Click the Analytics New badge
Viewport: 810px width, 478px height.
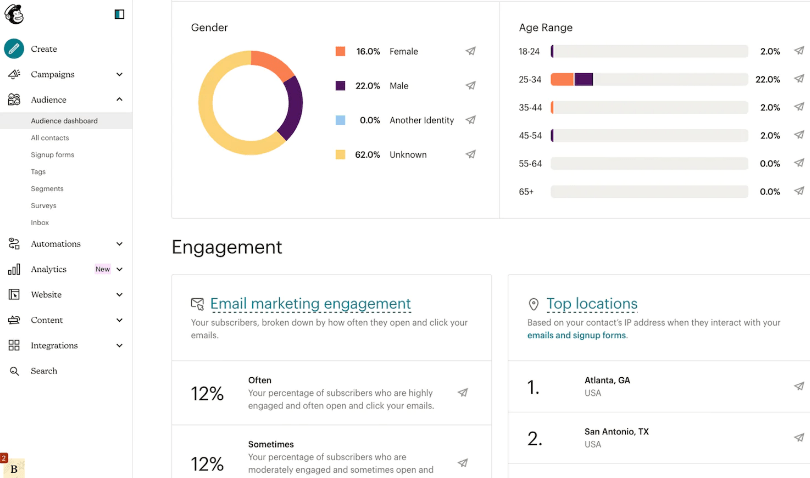[x=103, y=269]
